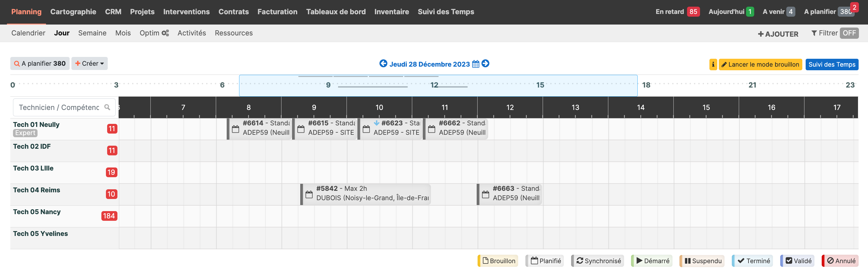Click the blue Suivi des Temps button
Viewport: 868px width, 275px height.
(832, 65)
